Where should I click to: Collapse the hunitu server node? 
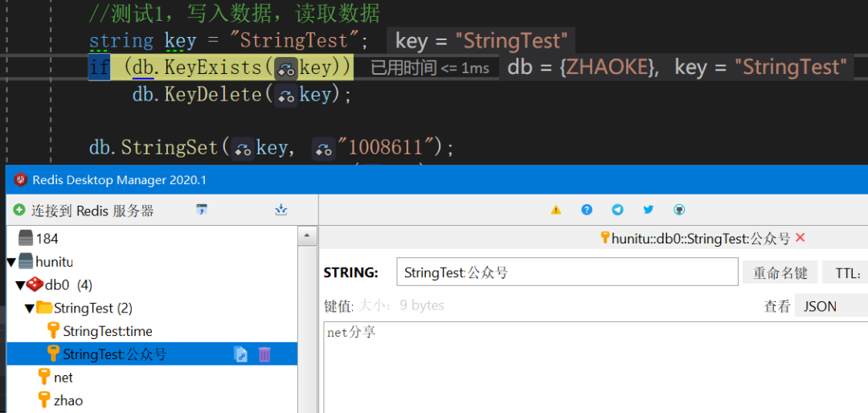click(x=10, y=261)
